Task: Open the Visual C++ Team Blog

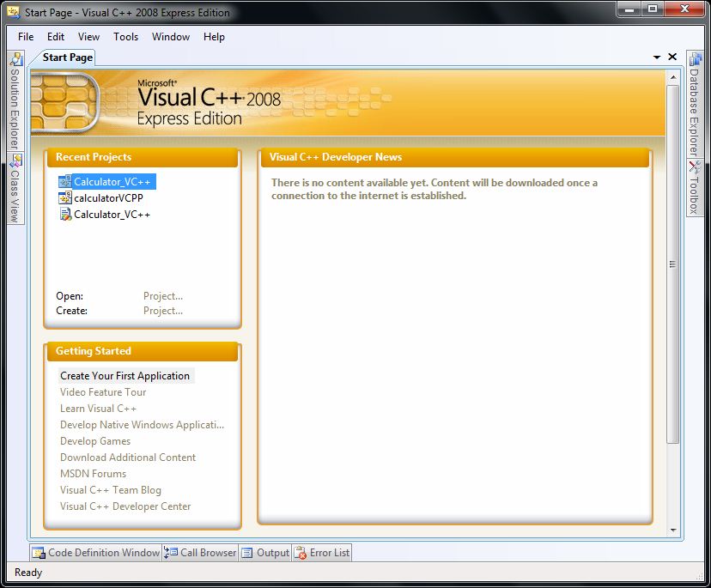Action: click(x=110, y=489)
